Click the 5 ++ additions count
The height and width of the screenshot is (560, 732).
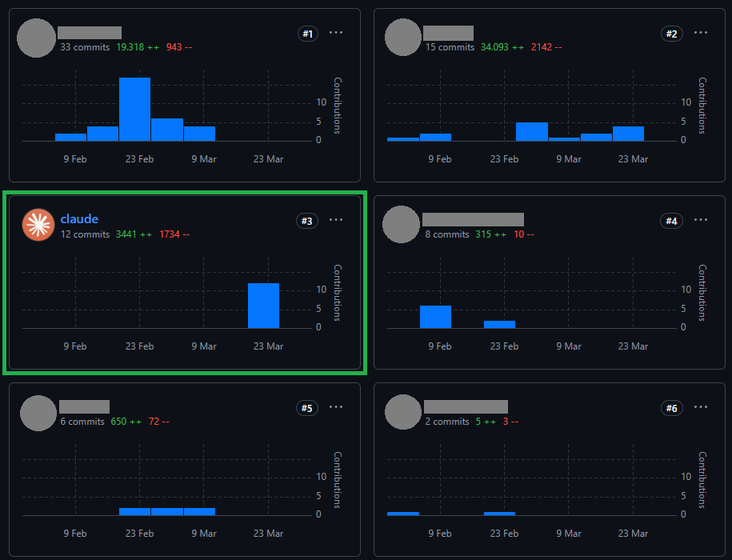pos(486,422)
